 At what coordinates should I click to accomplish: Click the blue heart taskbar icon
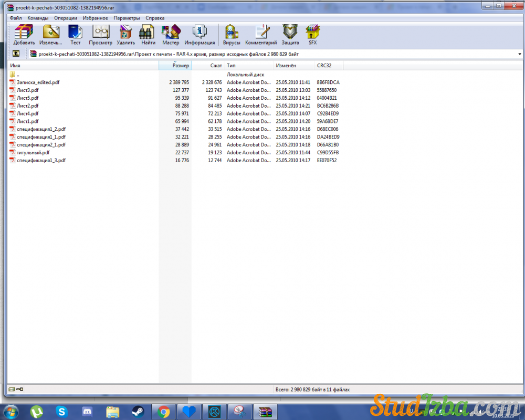189,412
